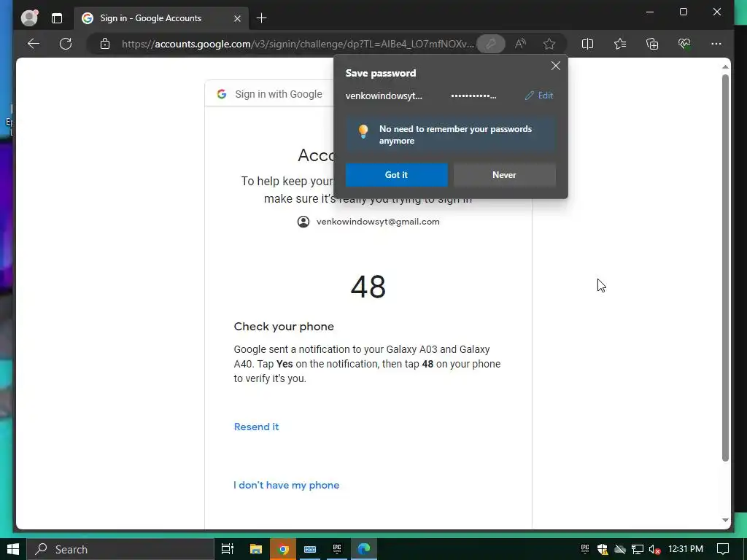747x560 pixels.
Task: Open Google Chrome from the taskbar
Action: [x=283, y=549]
